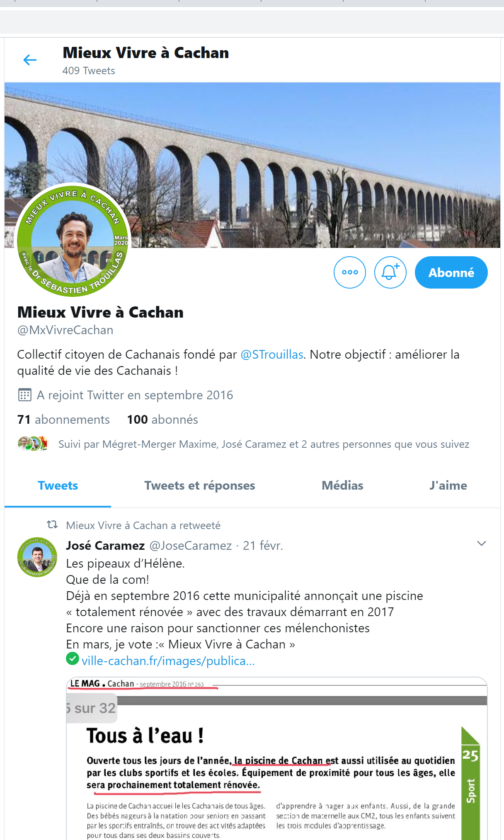View the 100 abonnés list
The height and width of the screenshot is (840, 504).
[162, 420]
